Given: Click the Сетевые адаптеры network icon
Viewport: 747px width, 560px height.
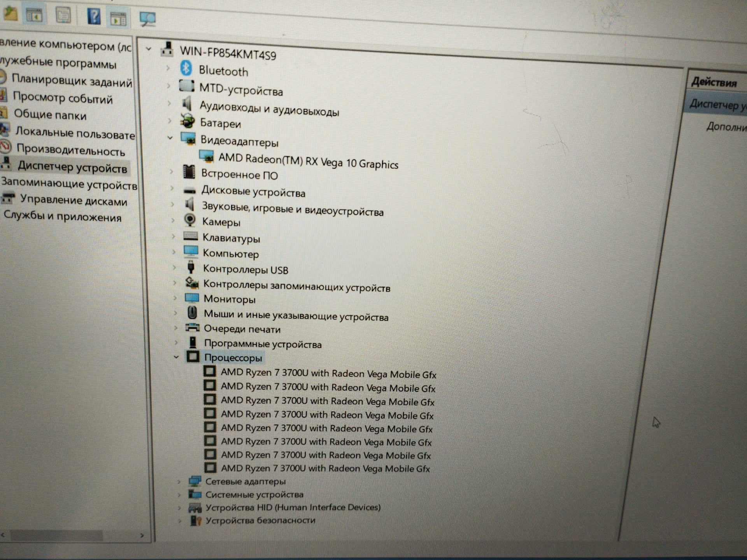Looking at the screenshot, I should tap(195, 481).
